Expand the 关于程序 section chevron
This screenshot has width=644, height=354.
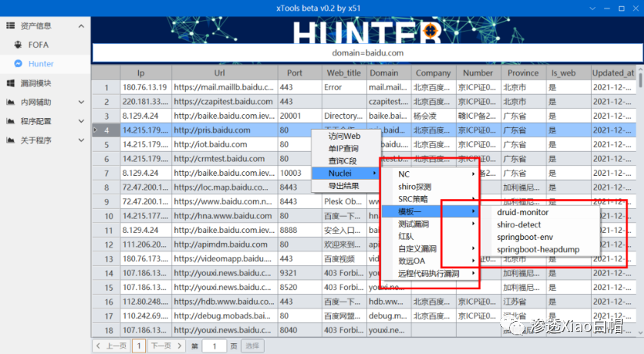point(81,140)
